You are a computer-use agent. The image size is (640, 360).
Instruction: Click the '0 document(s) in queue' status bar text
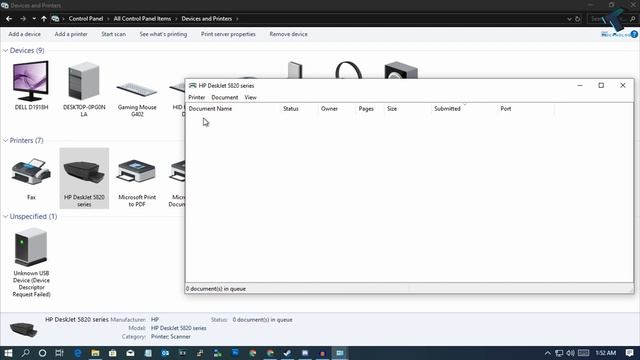216,289
